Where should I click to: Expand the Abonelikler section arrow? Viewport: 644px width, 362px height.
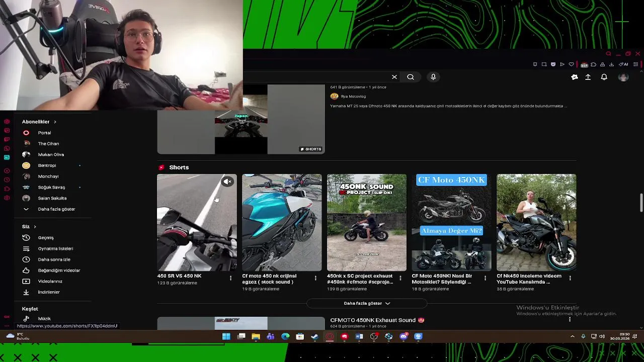tap(55, 122)
